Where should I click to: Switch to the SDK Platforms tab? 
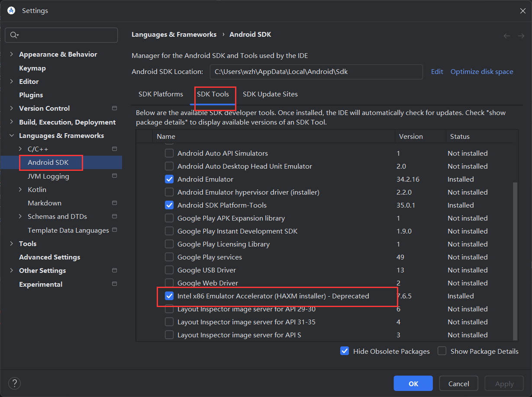[x=161, y=94]
